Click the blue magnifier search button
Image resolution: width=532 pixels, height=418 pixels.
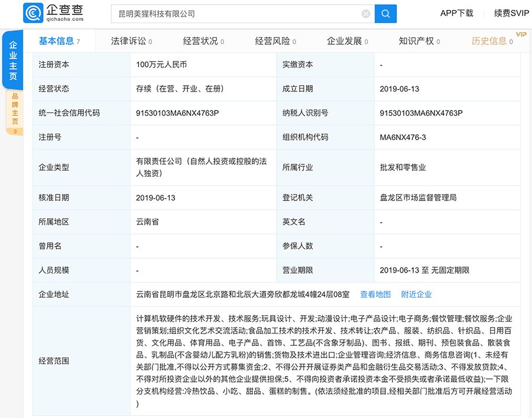pos(385,14)
